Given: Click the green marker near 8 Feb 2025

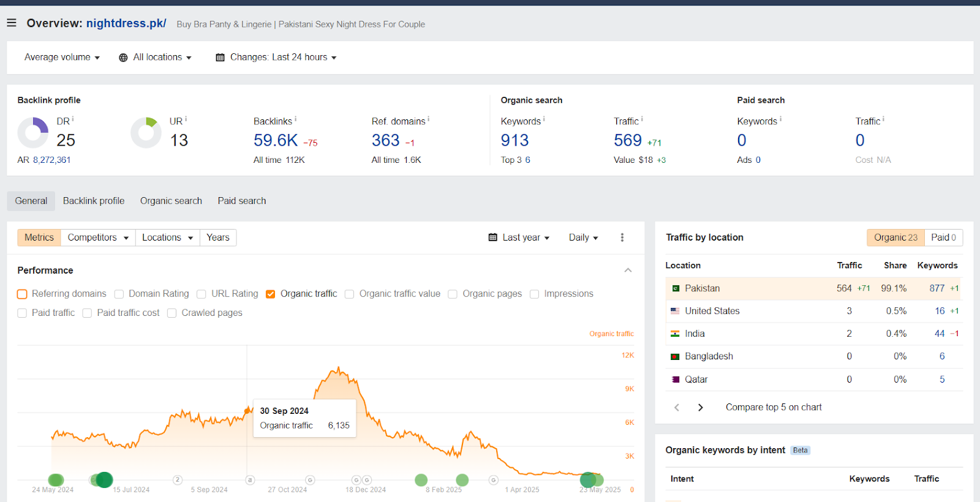Looking at the screenshot, I should (x=462, y=480).
